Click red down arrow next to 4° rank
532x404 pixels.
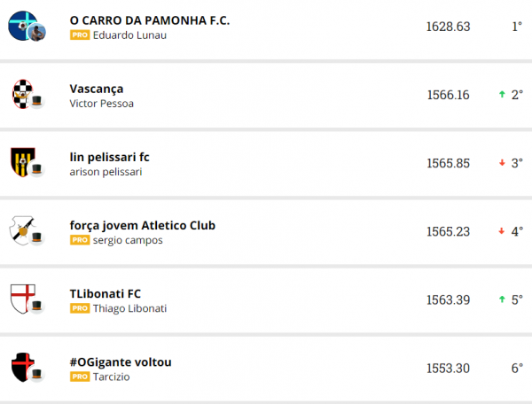pyautogui.click(x=502, y=231)
